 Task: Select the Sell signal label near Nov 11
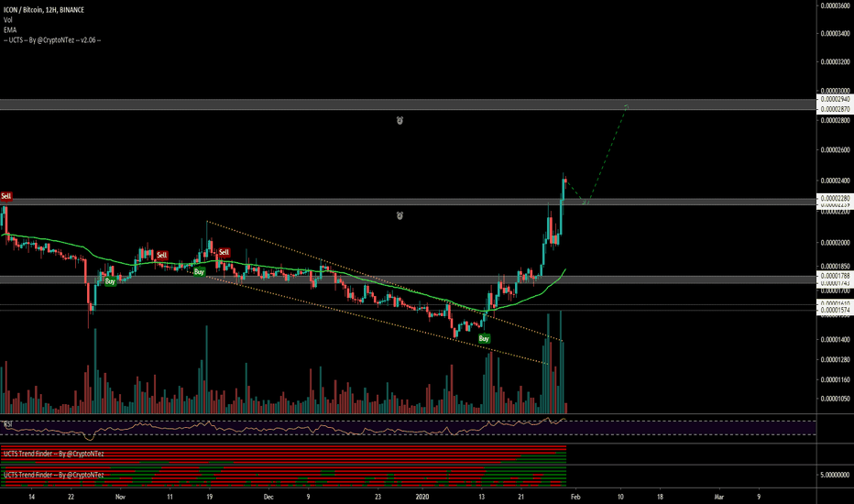162,255
